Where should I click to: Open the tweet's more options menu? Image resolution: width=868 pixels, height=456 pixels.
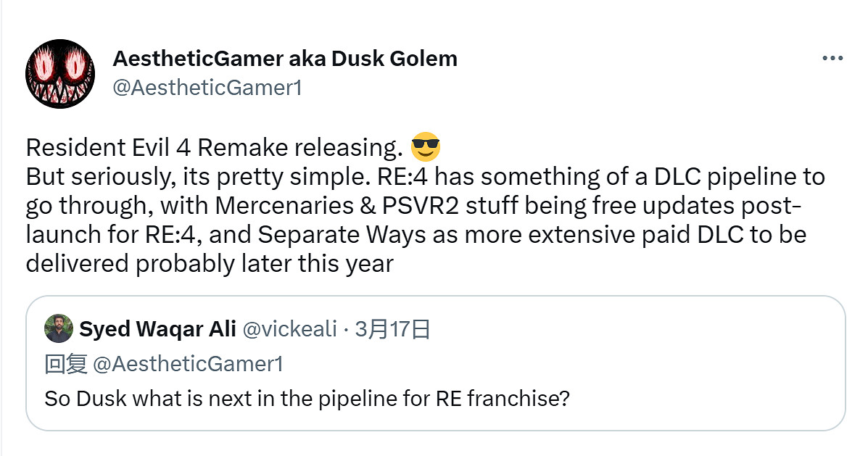point(832,59)
